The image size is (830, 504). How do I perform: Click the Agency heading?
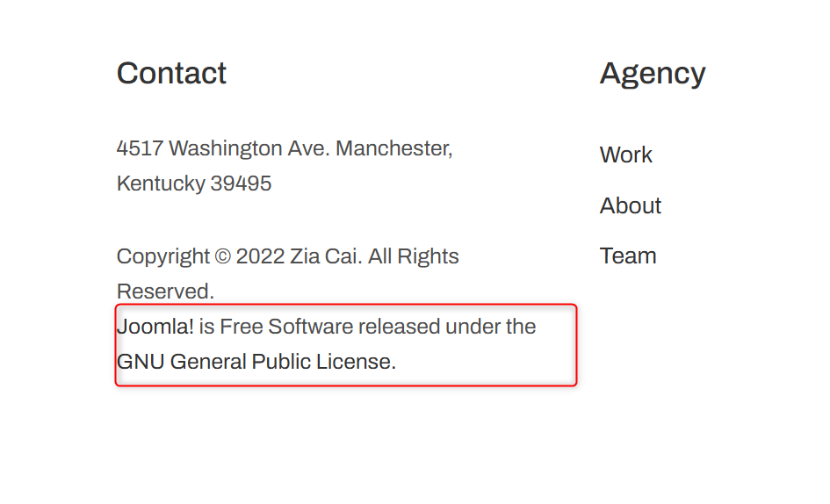coord(652,74)
